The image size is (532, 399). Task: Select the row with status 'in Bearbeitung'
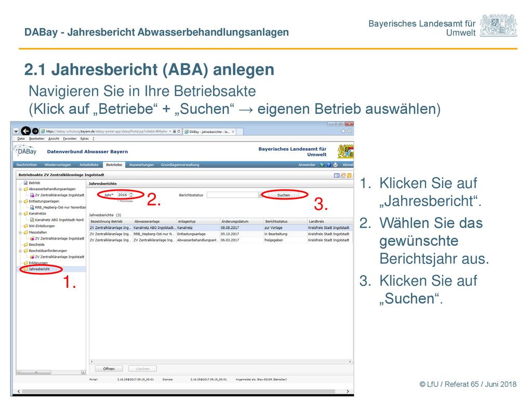tap(220, 234)
